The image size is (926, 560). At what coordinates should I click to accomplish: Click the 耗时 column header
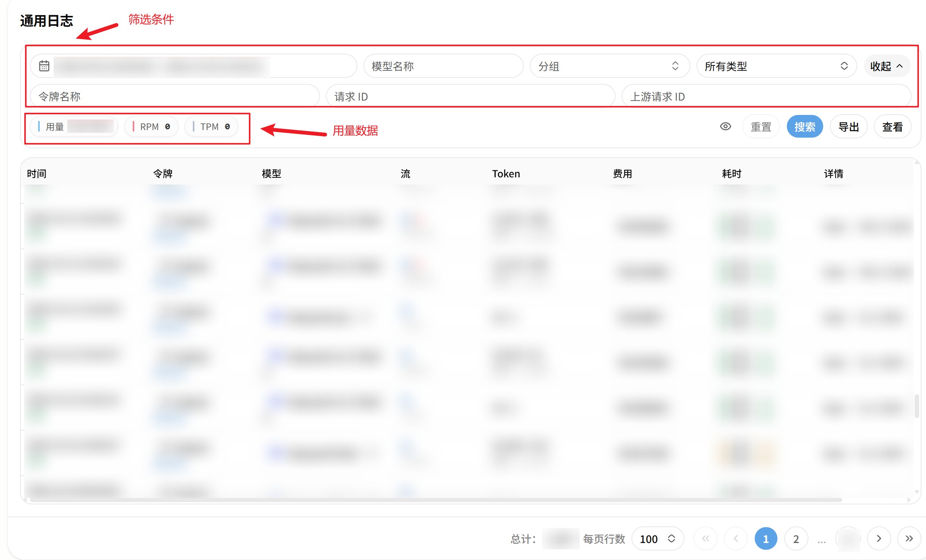pos(732,174)
